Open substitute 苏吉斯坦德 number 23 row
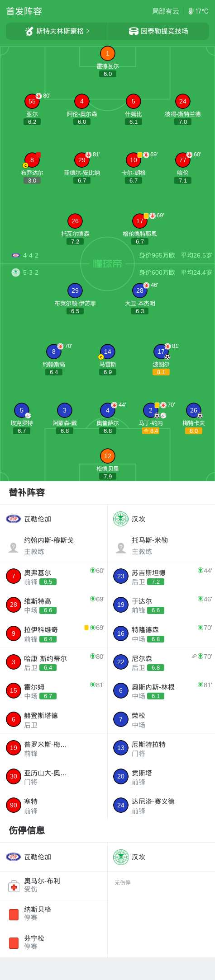The width and height of the screenshot is (215, 980). tap(161, 577)
